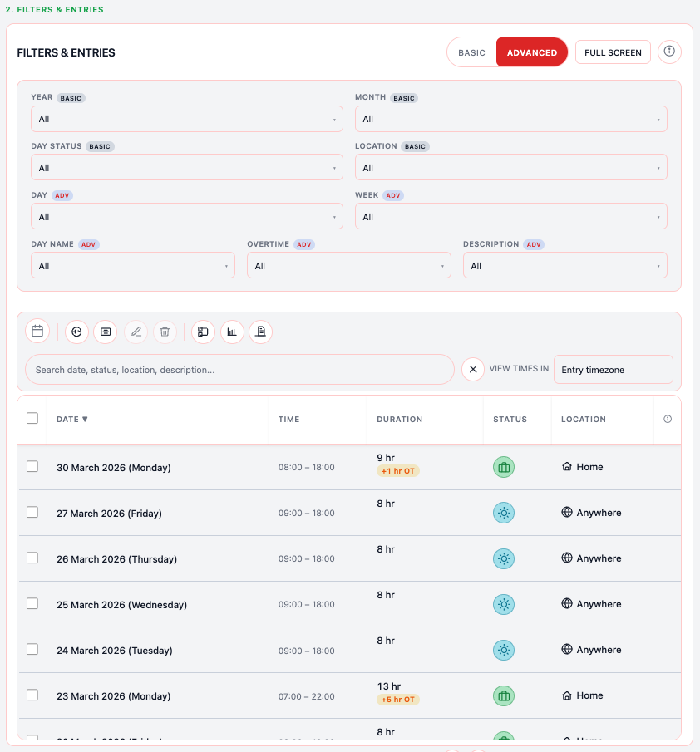Click the search entries input field
Image resolution: width=700 pixels, height=752 pixels.
(239, 370)
